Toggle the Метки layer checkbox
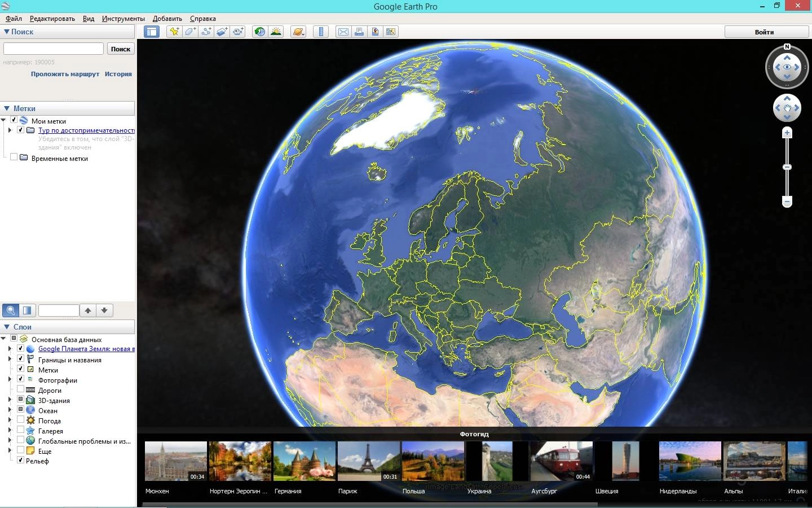 pyautogui.click(x=20, y=369)
